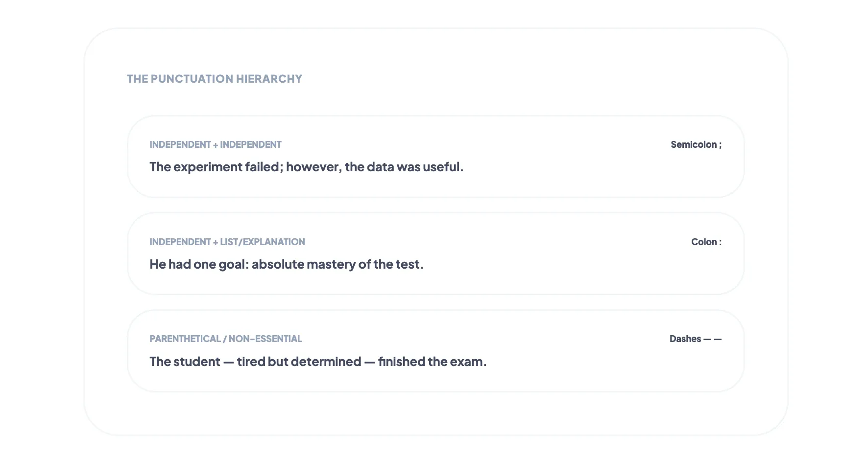This screenshot has width=868, height=459.
Task: Click 'finished the exam' text
Action: 431,362
